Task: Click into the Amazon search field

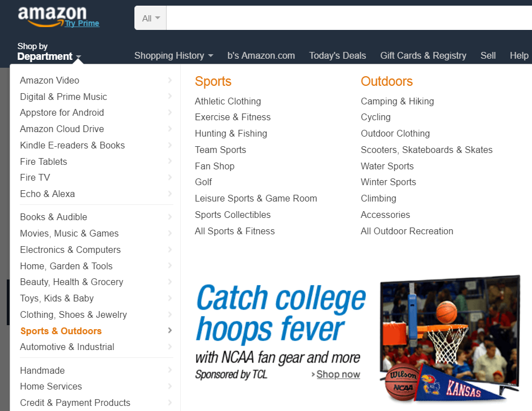Action: coord(349,18)
